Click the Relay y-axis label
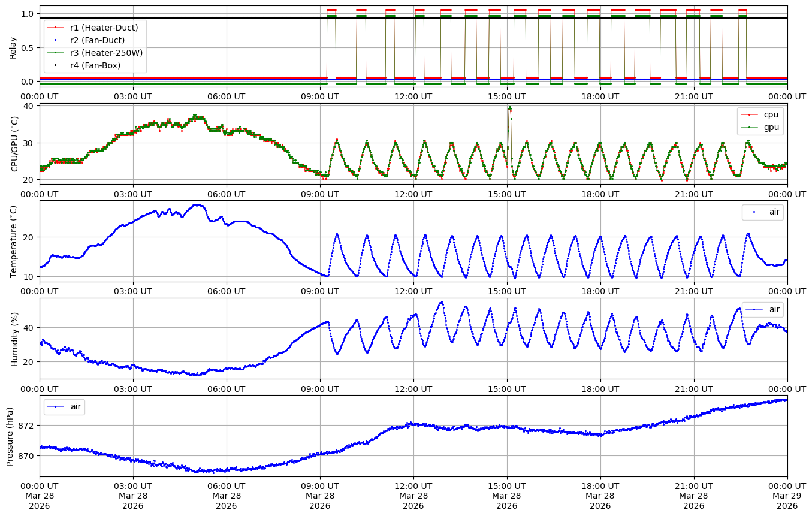812x516 pixels. tap(13, 47)
